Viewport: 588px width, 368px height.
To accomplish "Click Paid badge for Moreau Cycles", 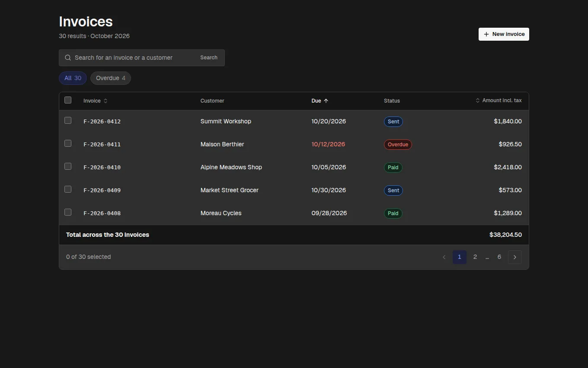I will [x=393, y=213].
